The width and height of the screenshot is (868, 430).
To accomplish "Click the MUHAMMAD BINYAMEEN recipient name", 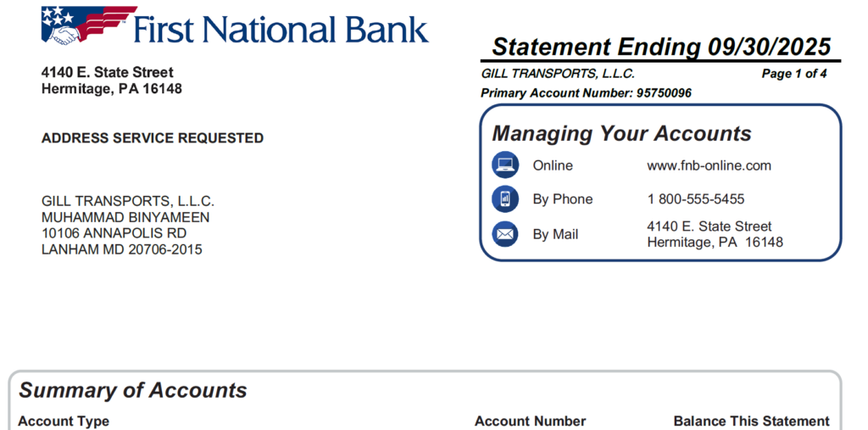I will point(125,217).
